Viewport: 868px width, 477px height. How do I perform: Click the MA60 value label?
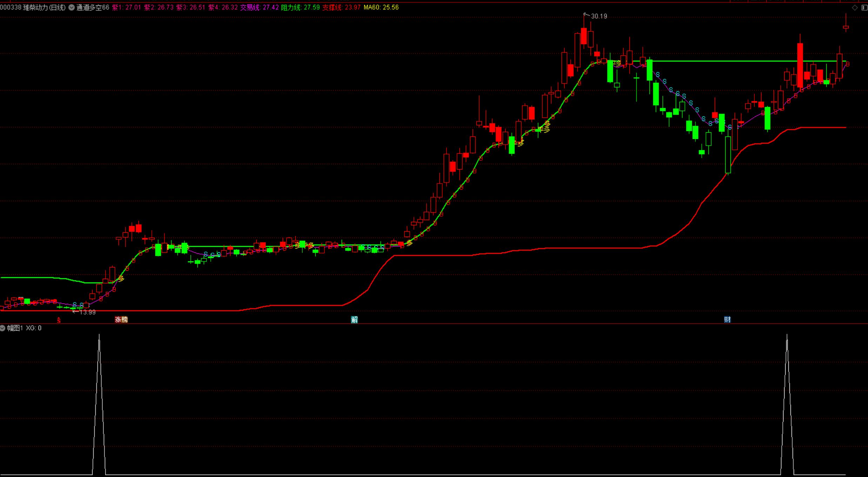381,7
